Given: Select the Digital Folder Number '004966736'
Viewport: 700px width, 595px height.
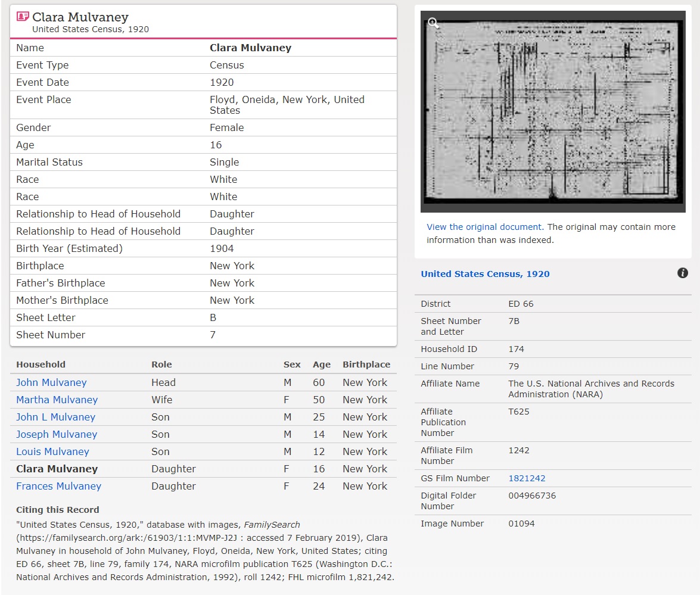Looking at the screenshot, I should click(531, 496).
